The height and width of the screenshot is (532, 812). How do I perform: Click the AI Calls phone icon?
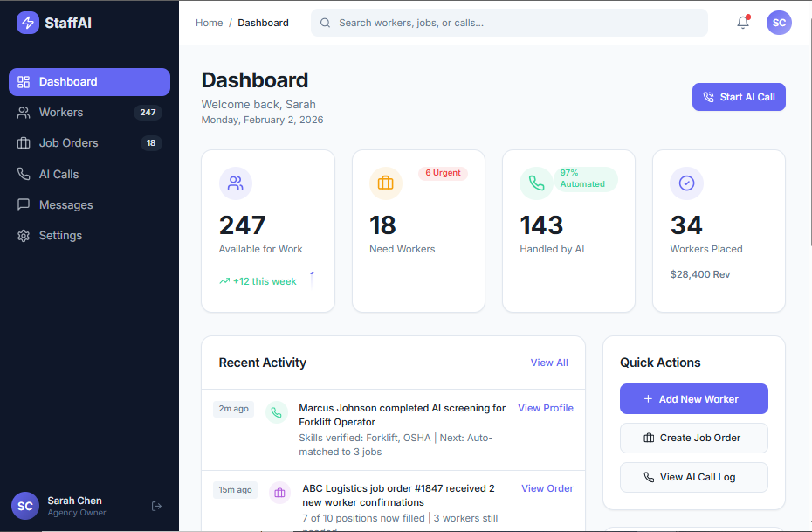(23, 174)
